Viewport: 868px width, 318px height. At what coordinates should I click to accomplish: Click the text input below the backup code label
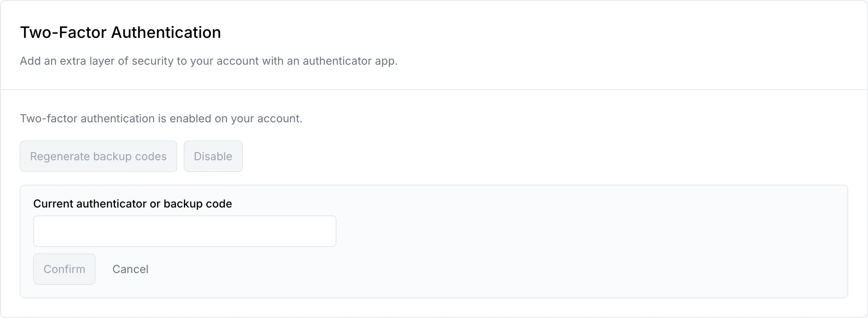(x=185, y=231)
